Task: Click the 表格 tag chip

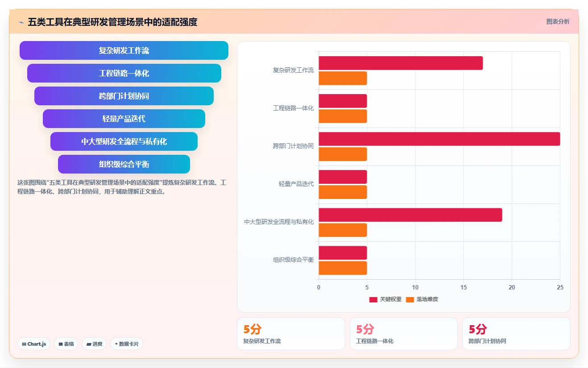Action: click(66, 344)
